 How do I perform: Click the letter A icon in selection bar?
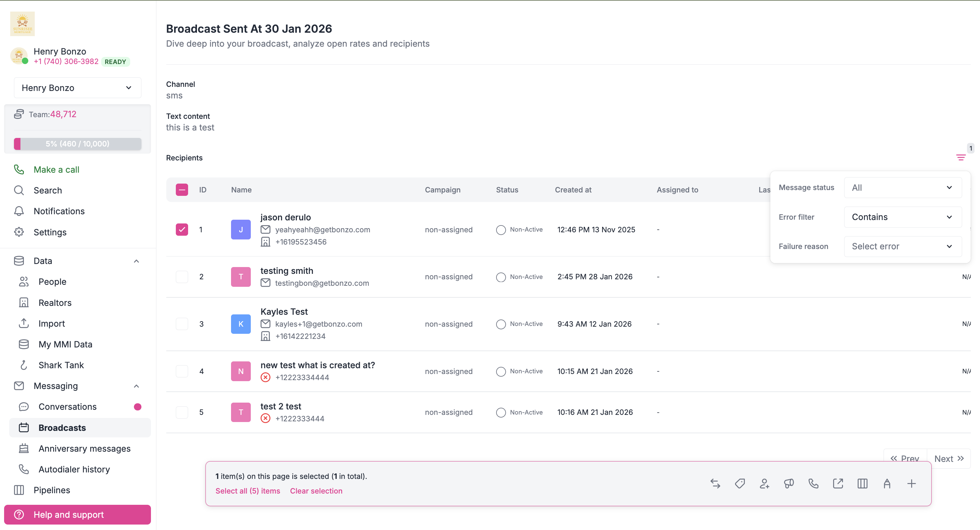pos(887,484)
